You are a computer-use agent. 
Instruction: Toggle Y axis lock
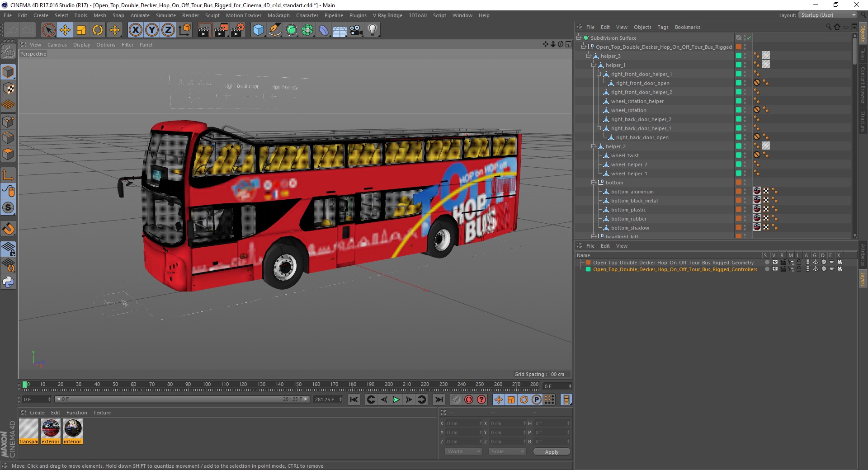click(x=152, y=30)
